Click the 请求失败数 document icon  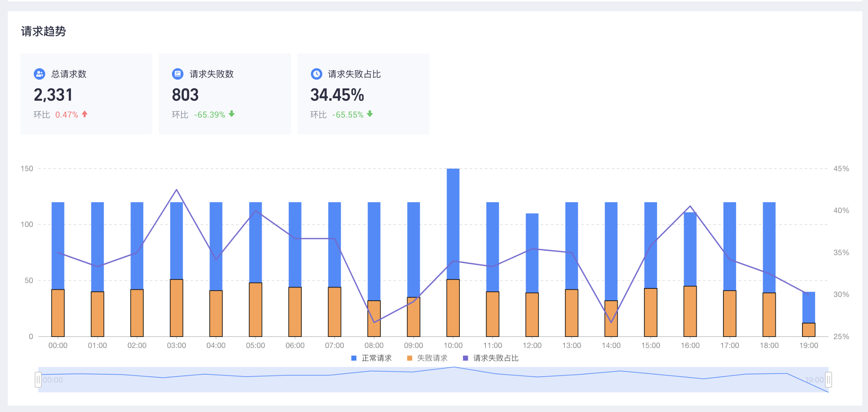pyautogui.click(x=178, y=74)
